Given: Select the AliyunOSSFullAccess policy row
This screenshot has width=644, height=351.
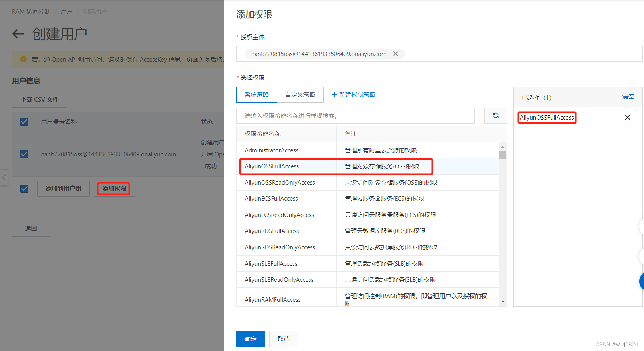Looking at the screenshot, I should click(x=368, y=166).
